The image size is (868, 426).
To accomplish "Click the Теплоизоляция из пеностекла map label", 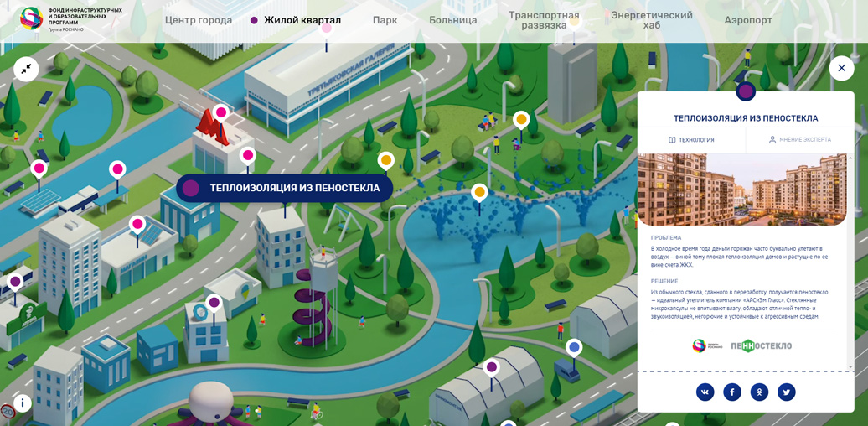I will tap(285, 188).
